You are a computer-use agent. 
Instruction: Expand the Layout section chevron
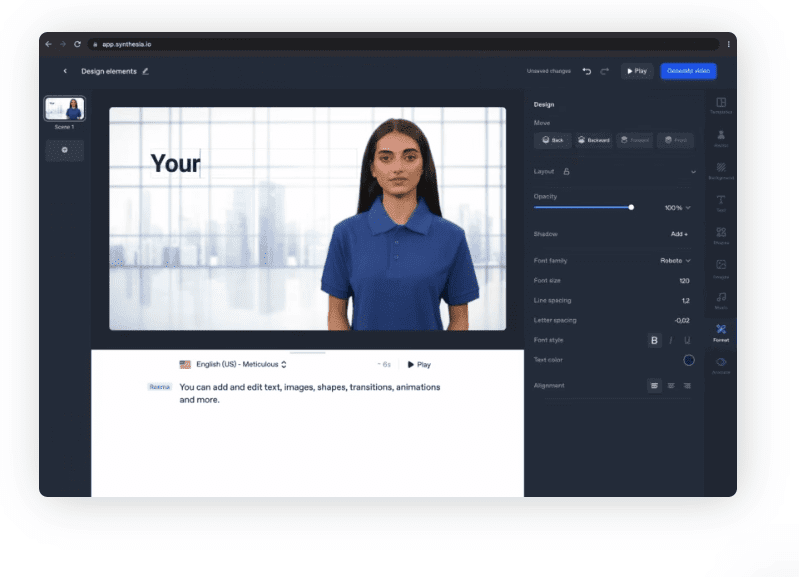coord(693,172)
